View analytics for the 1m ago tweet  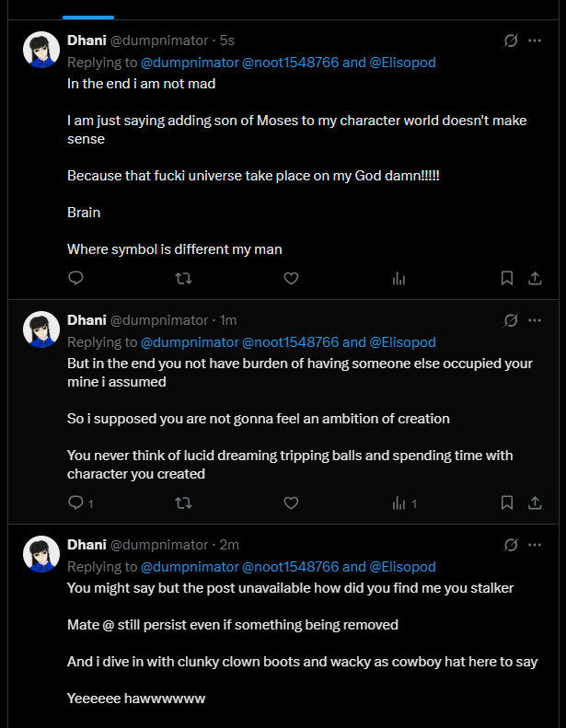399,503
